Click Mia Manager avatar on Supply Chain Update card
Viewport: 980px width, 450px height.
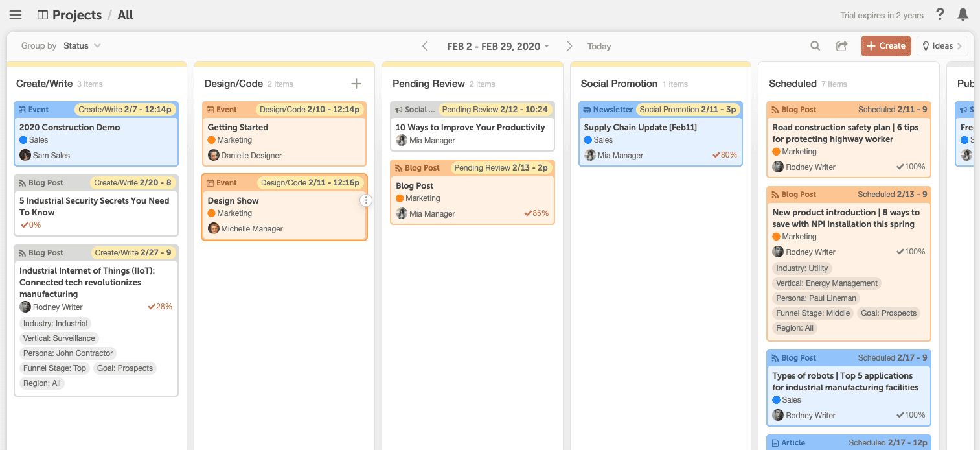590,155
